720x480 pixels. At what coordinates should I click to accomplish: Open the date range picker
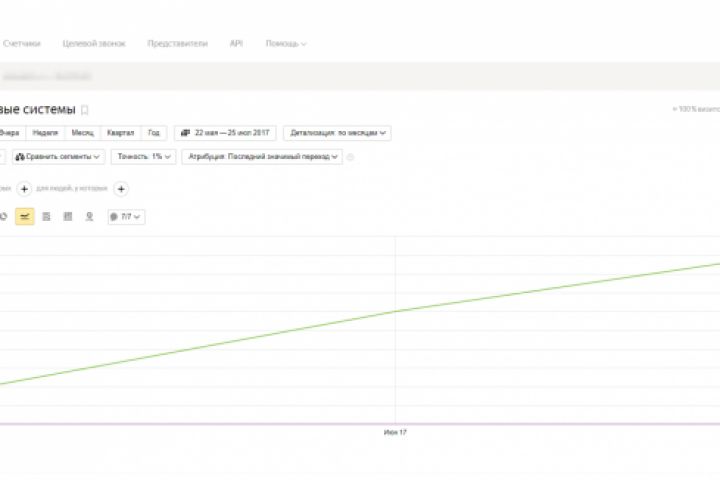(226, 132)
